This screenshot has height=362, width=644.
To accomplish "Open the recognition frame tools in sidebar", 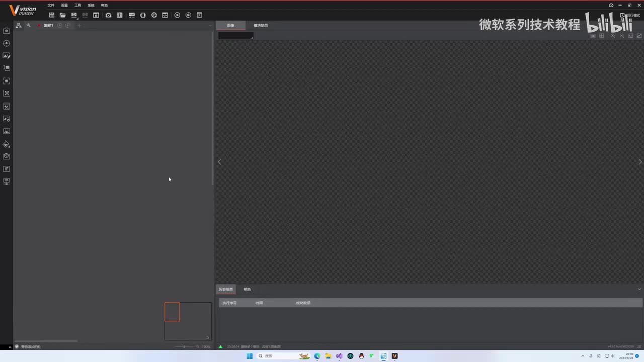I will click(x=7, y=81).
